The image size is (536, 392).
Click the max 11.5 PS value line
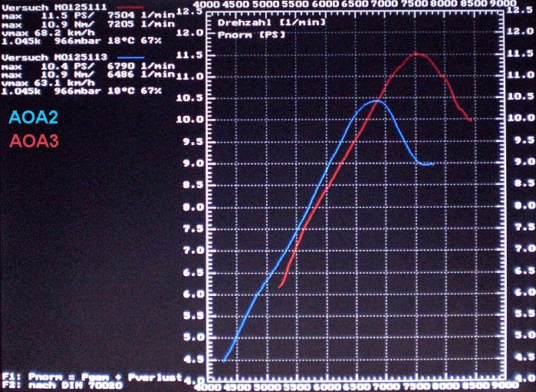pos(87,15)
